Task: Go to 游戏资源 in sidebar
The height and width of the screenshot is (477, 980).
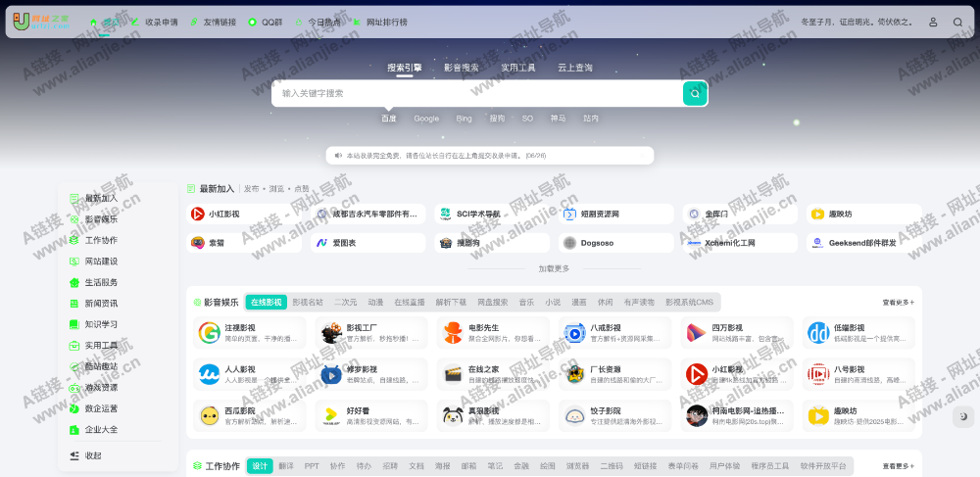Action: (93, 388)
